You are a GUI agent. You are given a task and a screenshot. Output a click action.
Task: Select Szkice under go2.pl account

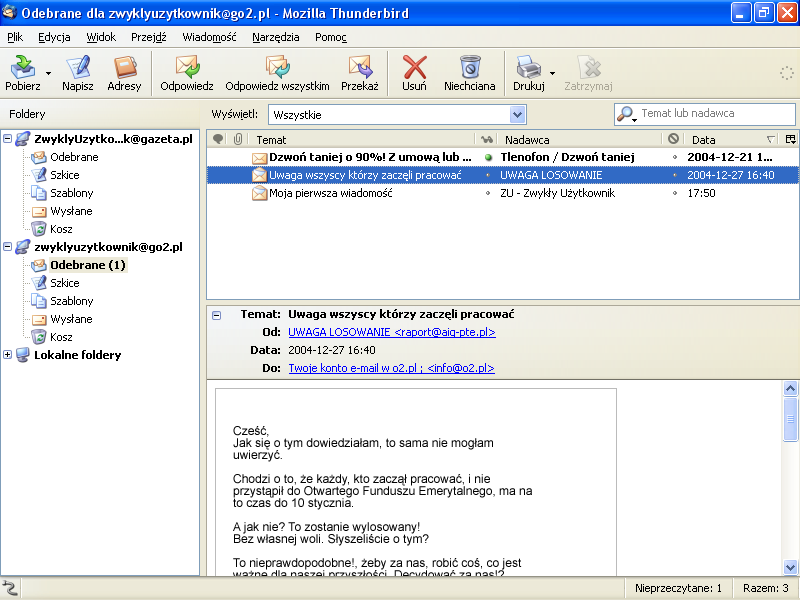65,283
